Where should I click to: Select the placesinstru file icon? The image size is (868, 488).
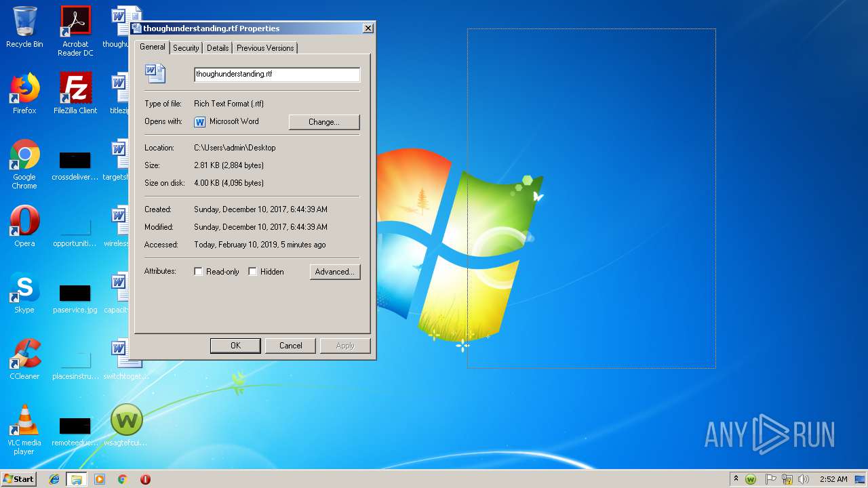click(75, 365)
